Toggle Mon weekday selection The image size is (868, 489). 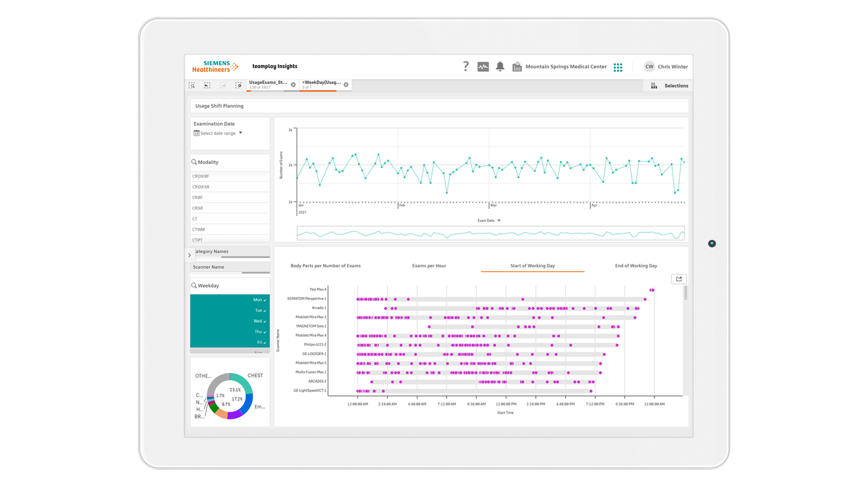pyautogui.click(x=230, y=299)
